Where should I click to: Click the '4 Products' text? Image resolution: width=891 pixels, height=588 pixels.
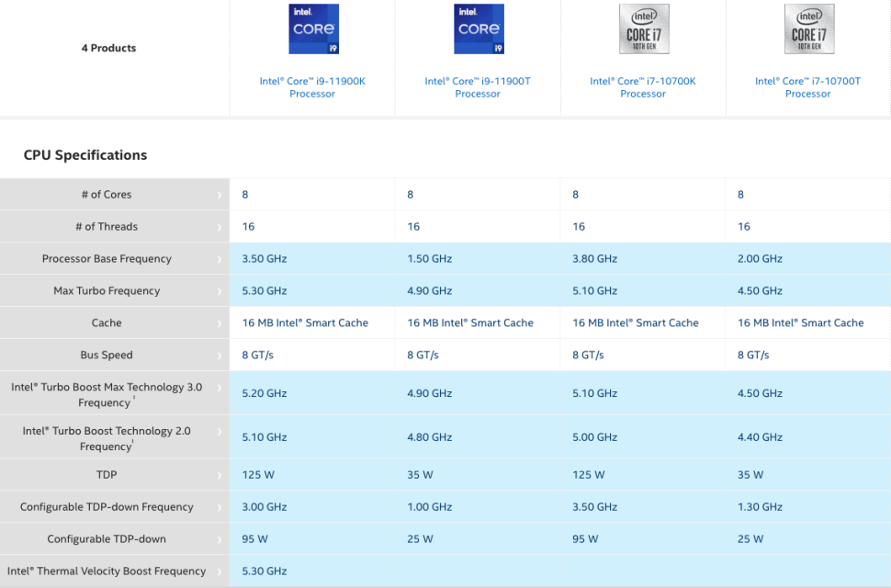[x=108, y=48]
